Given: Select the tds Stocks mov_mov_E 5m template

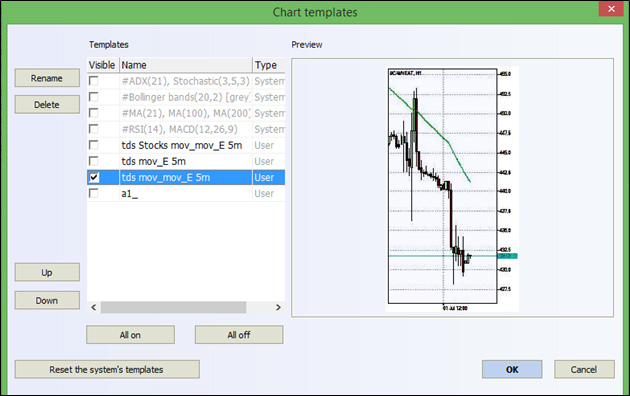Looking at the screenshot, I should pos(182,145).
